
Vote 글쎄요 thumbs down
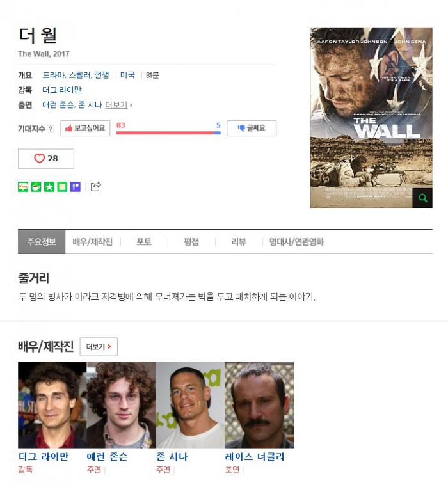tap(252, 128)
